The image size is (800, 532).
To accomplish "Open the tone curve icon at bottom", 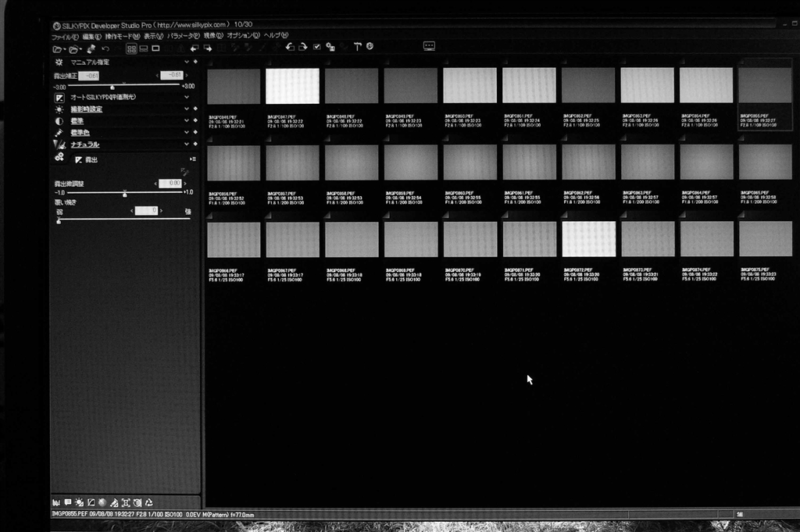I will (91, 503).
